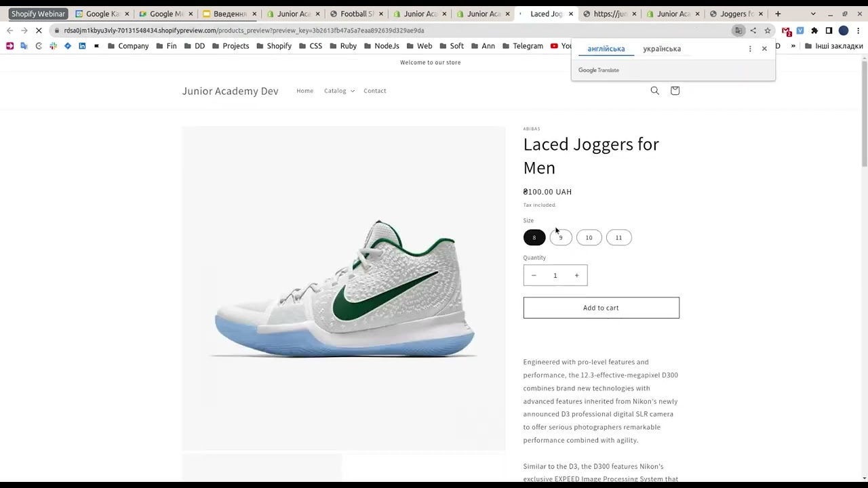The image size is (868, 488).
Task: Toggle the browser side panel icon
Action: point(829,30)
